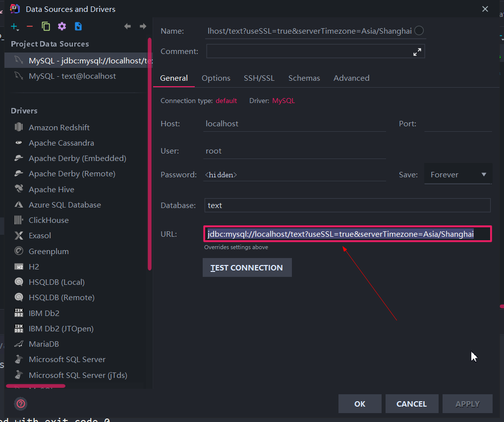This screenshot has height=422, width=504.
Task: Cancel the dialog
Action: (x=411, y=404)
